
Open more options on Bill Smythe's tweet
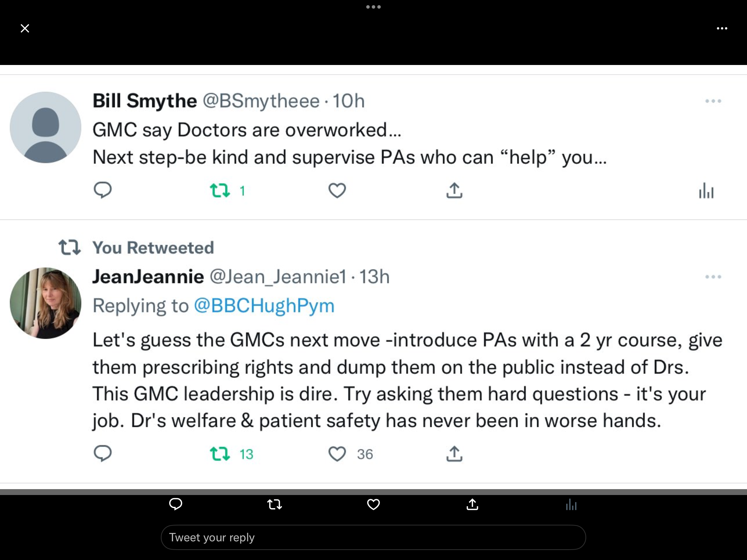[713, 101]
